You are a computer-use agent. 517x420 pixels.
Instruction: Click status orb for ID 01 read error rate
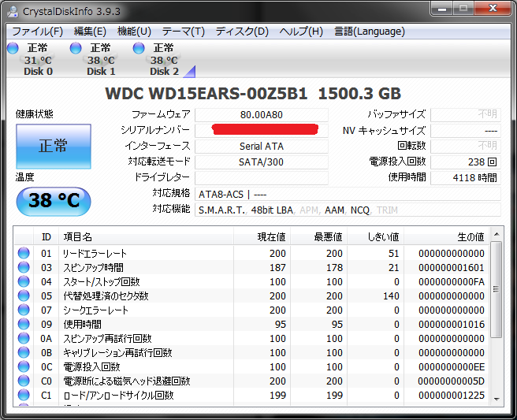[24, 253]
